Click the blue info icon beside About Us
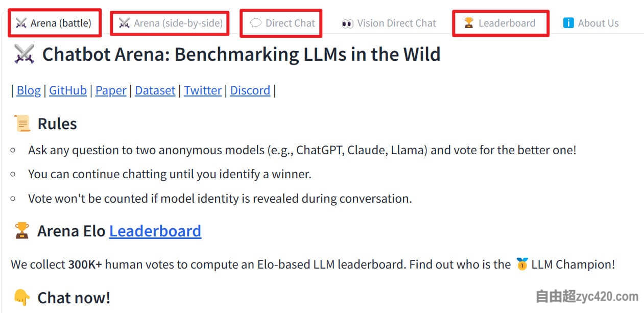The image size is (644, 313). coord(568,23)
